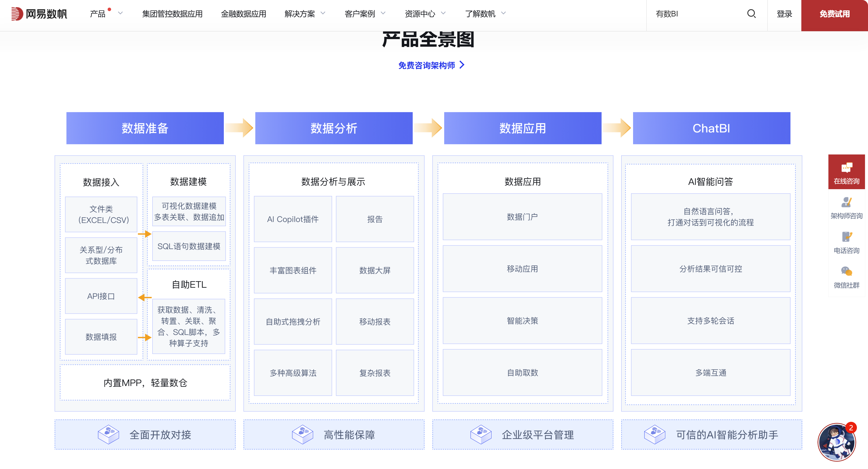The image size is (868, 469).
Task: Open the 解决方案 dropdown
Action: tap(300, 14)
